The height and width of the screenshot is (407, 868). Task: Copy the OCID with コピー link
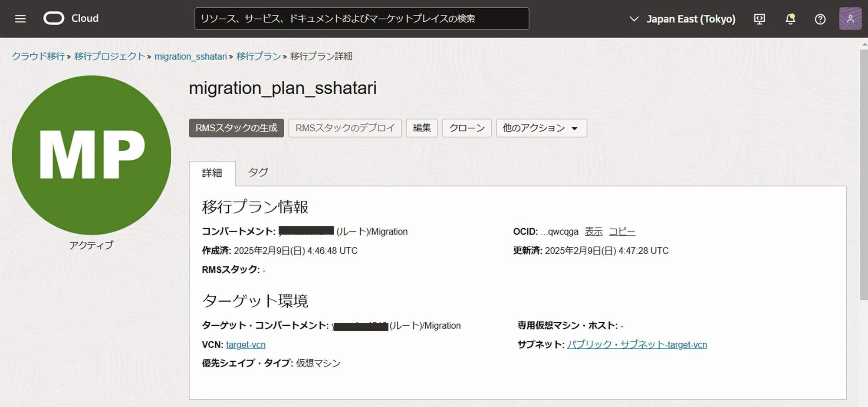[622, 232]
